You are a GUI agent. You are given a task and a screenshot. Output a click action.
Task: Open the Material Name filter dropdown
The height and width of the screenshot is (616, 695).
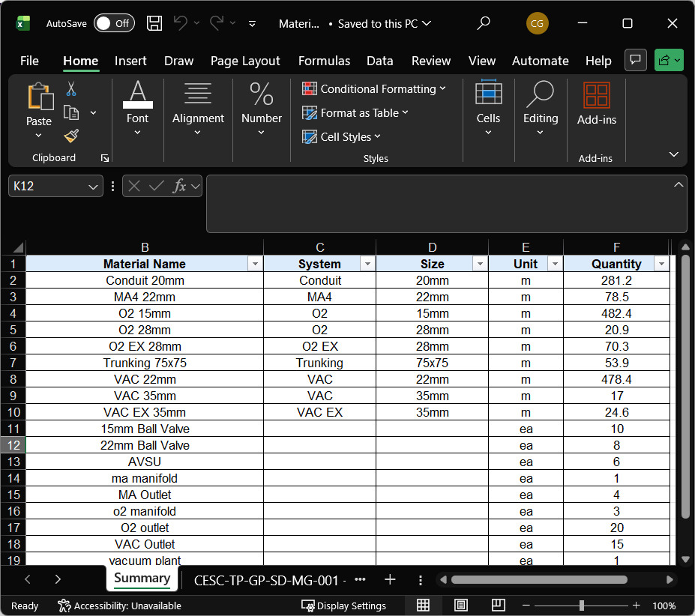coord(255,264)
